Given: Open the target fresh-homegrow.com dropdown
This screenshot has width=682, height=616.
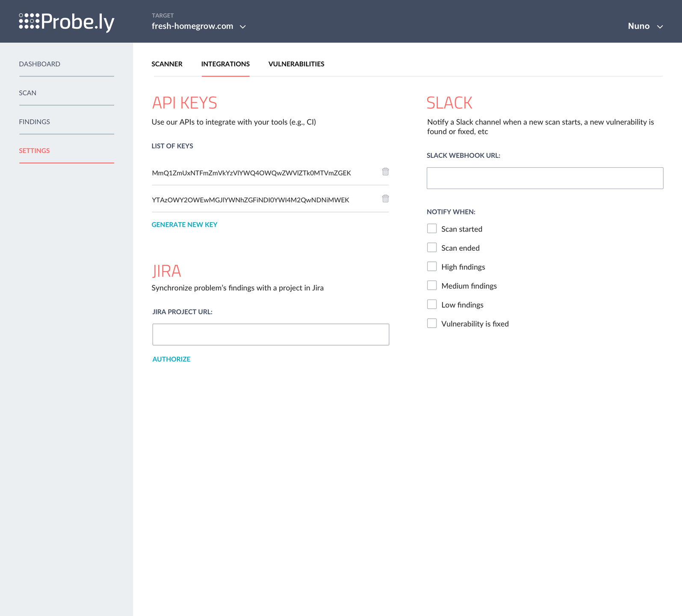Looking at the screenshot, I should [x=199, y=26].
